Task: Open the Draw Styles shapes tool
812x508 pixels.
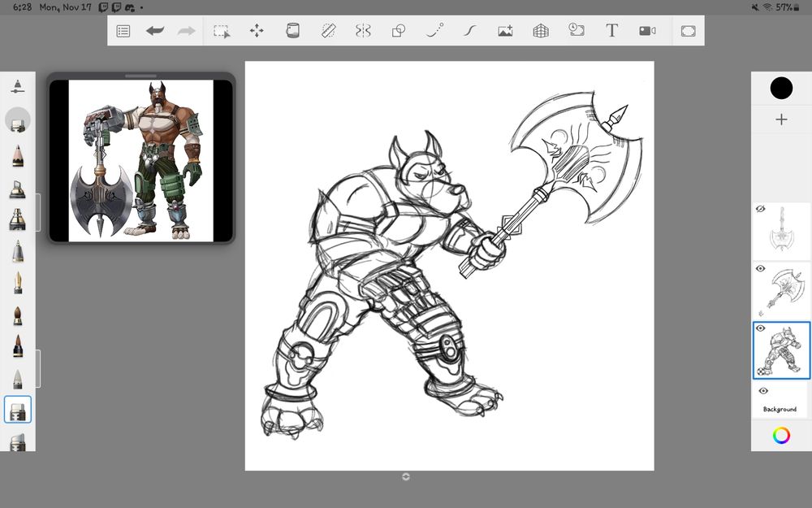Action: (x=399, y=31)
